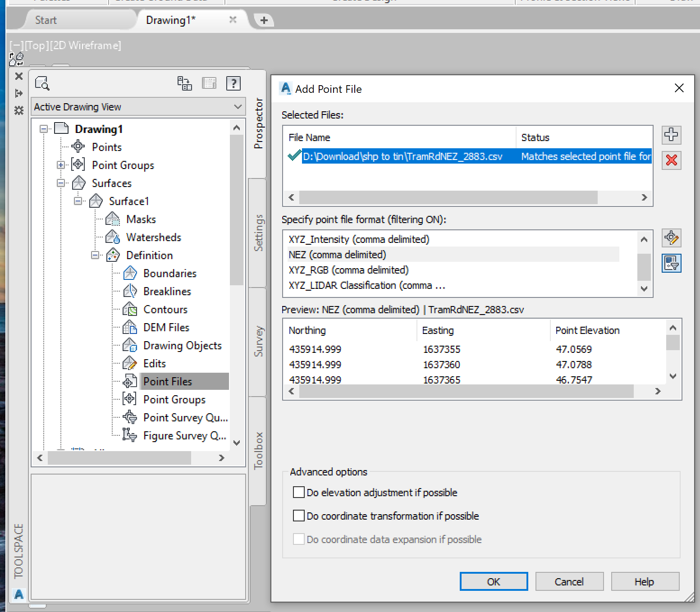Collapse the Surfaces tree node
The image size is (700, 612).
(61, 183)
